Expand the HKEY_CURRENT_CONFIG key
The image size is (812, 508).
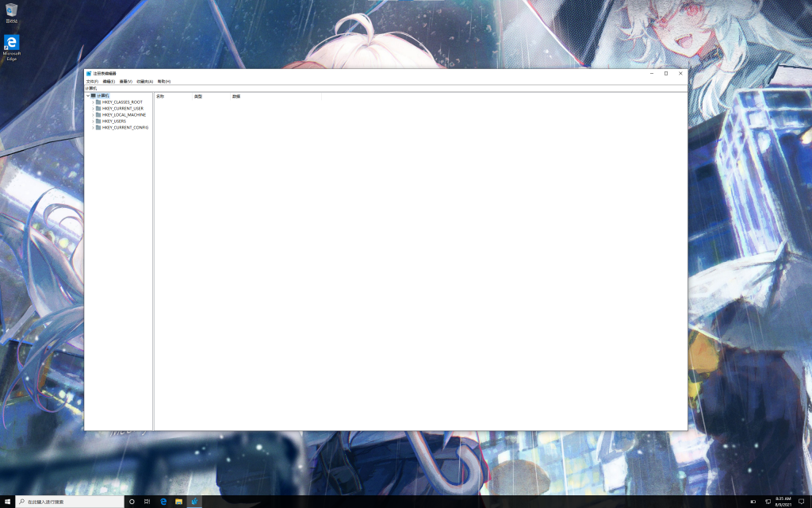coord(94,127)
